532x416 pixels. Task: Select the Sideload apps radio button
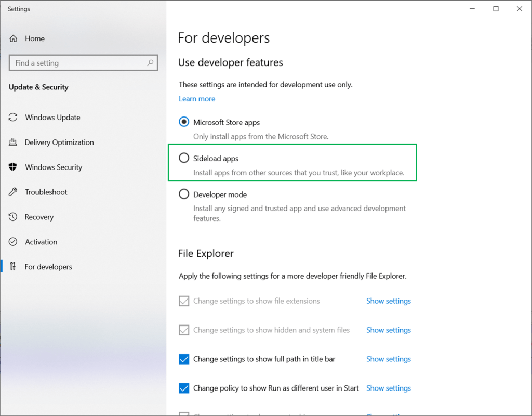point(184,158)
